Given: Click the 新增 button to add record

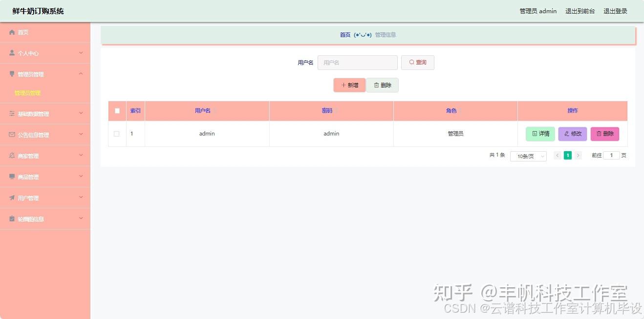Looking at the screenshot, I should 349,85.
